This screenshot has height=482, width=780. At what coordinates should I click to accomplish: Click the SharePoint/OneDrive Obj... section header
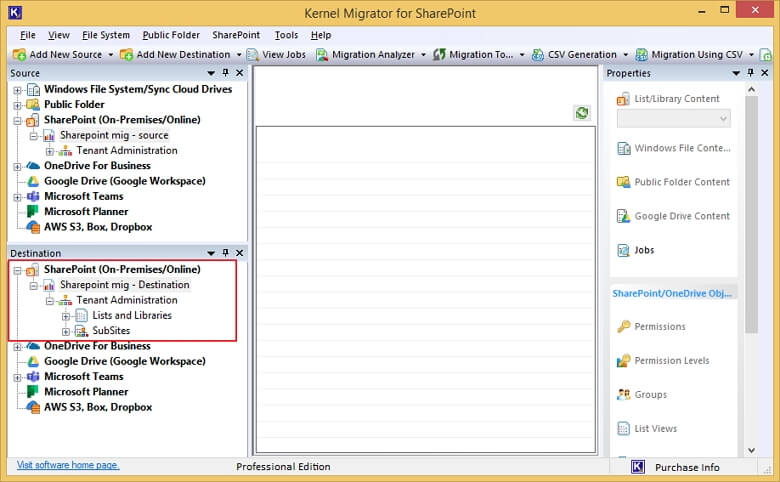[673, 293]
